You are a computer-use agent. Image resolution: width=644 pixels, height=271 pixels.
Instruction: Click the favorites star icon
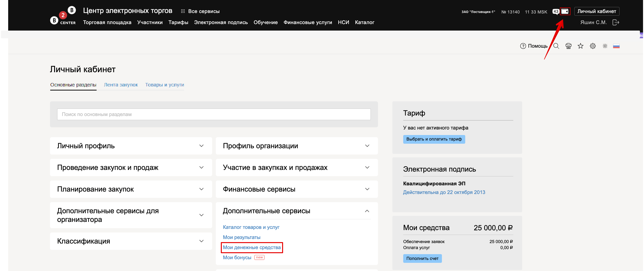point(581,46)
